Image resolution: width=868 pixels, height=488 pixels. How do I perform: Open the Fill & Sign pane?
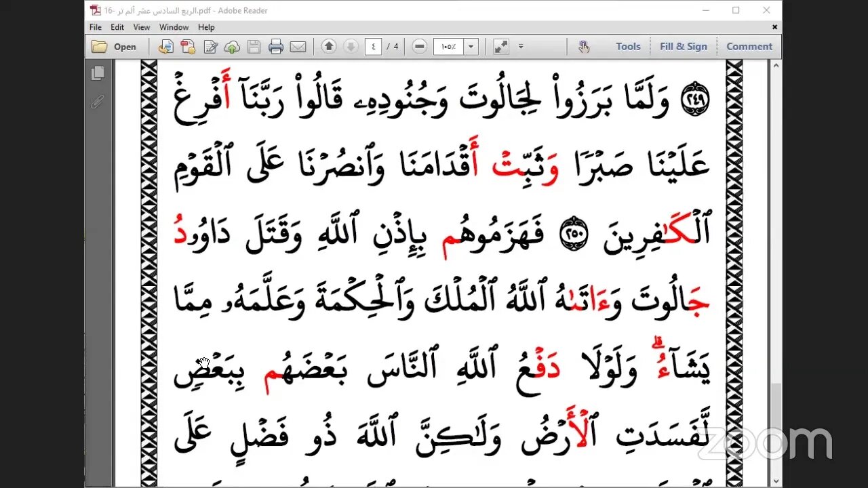pos(684,47)
